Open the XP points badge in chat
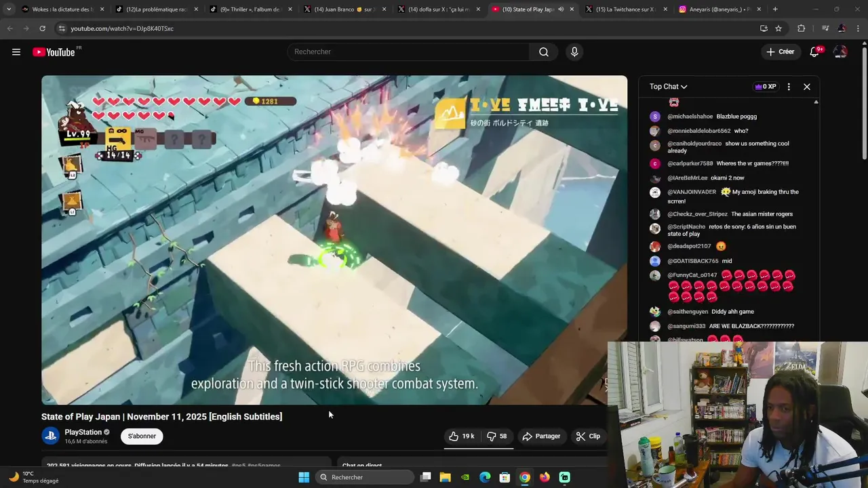Viewport: 868px width, 488px height. (x=766, y=87)
